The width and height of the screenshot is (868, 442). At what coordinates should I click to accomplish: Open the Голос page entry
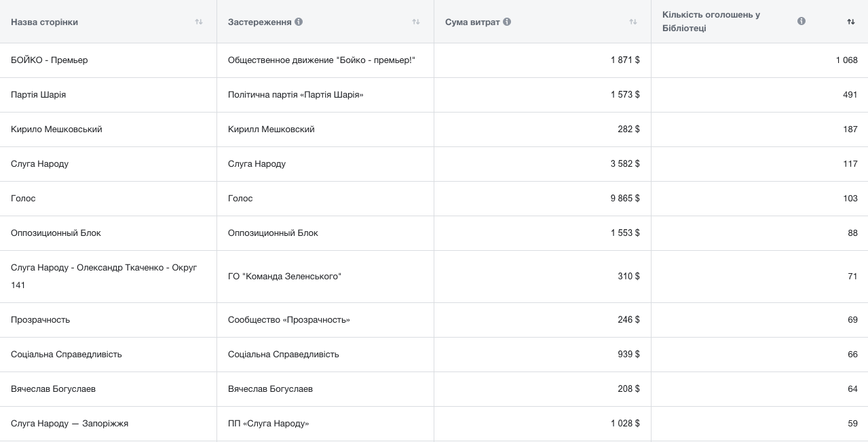click(23, 199)
